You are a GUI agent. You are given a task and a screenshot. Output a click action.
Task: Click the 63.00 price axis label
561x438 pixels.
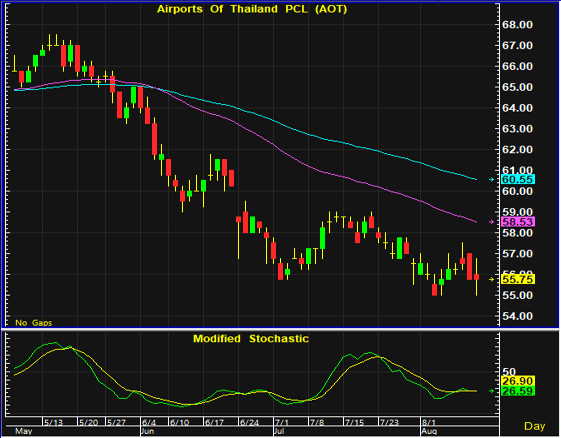tap(517, 129)
